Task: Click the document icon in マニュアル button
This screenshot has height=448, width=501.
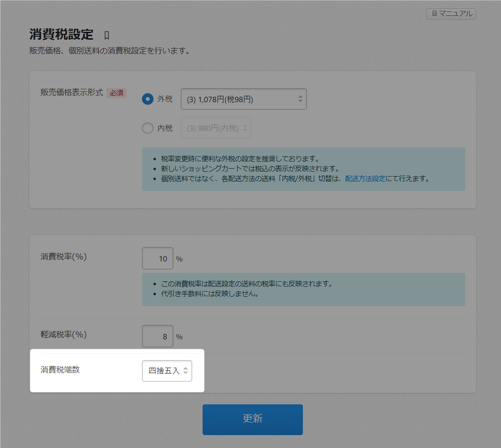Action: (434, 14)
